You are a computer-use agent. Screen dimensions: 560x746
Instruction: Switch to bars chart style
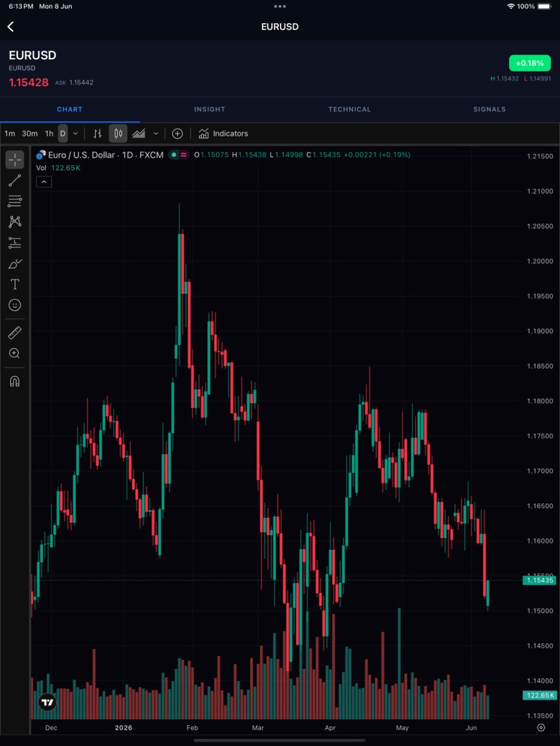(97, 134)
